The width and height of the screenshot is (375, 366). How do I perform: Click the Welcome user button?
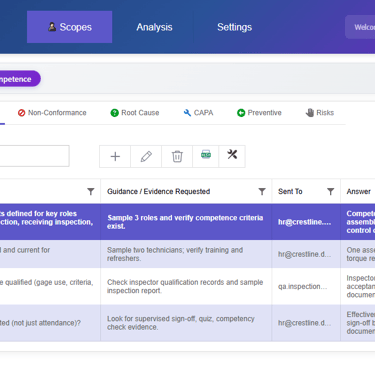point(360,27)
